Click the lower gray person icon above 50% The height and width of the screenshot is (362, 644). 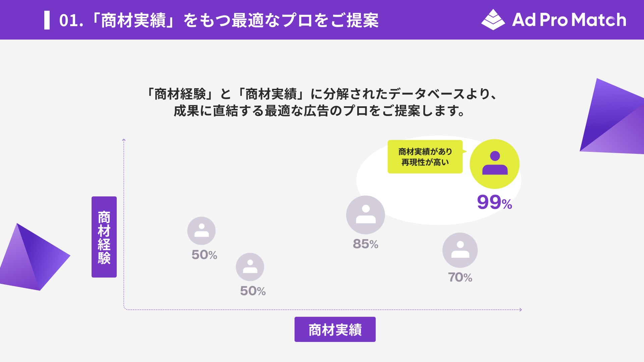click(250, 267)
